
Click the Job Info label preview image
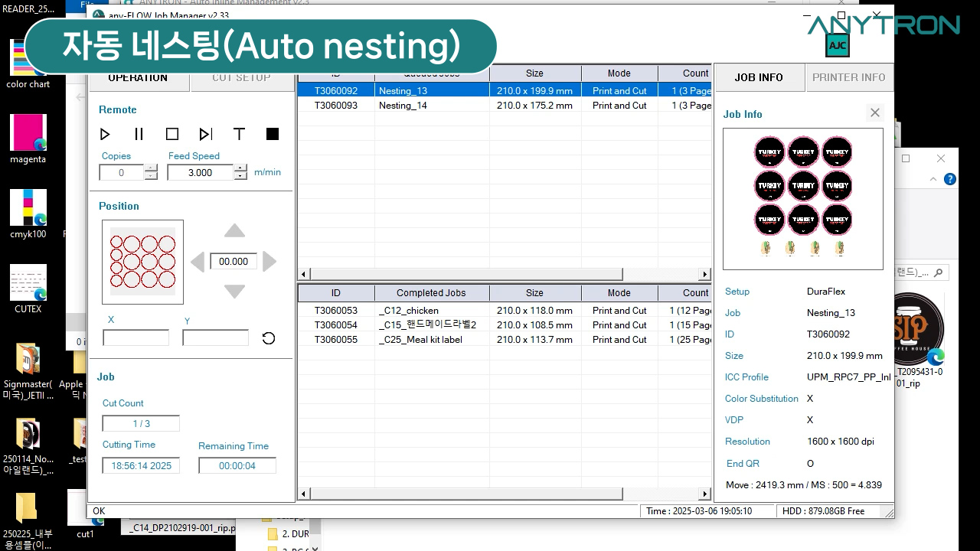pos(803,199)
